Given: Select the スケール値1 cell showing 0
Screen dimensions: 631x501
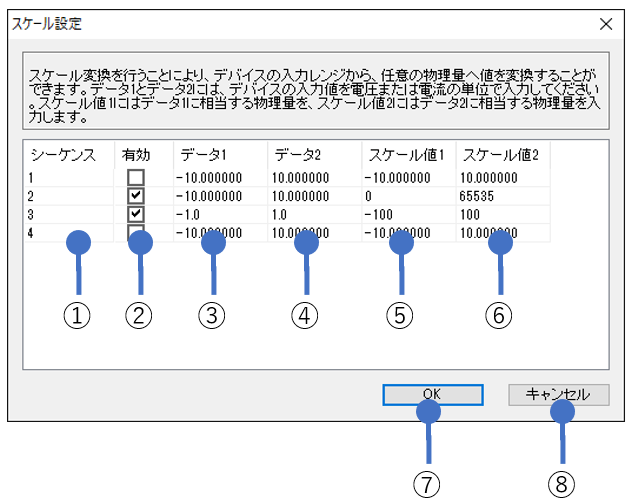Looking at the screenshot, I should tap(372, 196).
